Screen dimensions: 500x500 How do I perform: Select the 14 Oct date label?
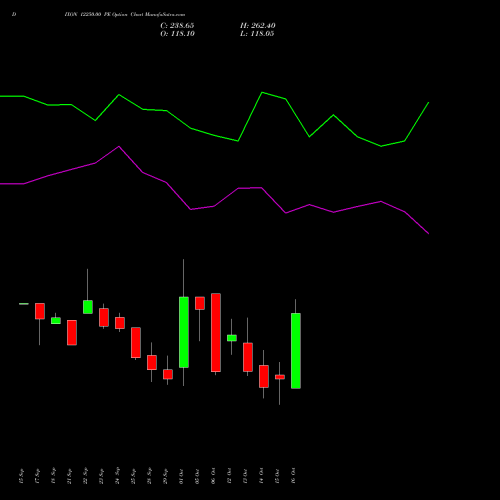261,476
